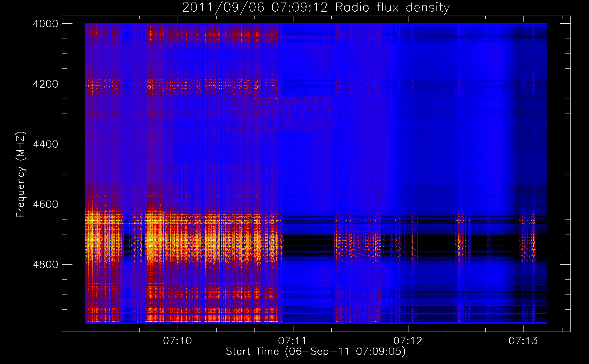Click the 07:12 time tick label
This screenshot has width=589, height=364.
(x=408, y=341)
